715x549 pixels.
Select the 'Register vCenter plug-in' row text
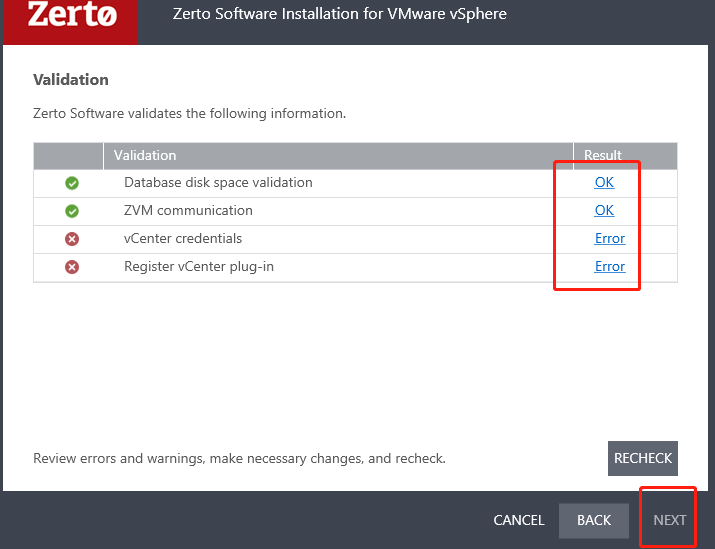199,266
